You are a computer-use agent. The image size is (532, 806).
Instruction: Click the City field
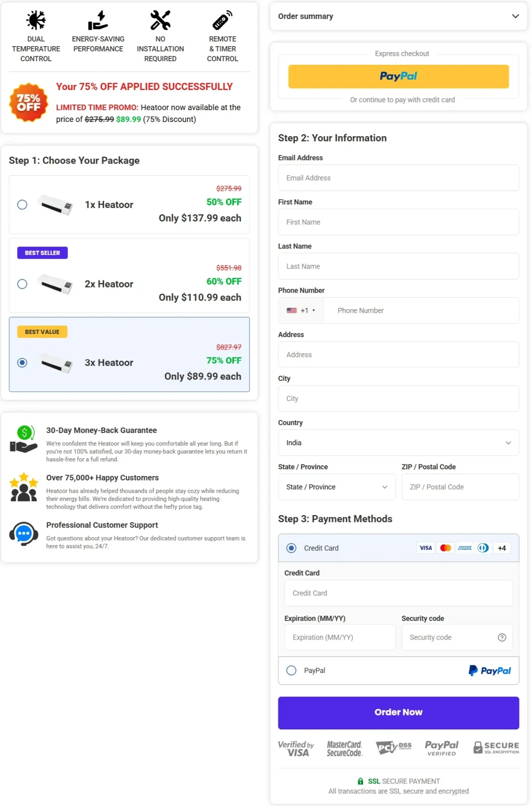coord(399,398)
